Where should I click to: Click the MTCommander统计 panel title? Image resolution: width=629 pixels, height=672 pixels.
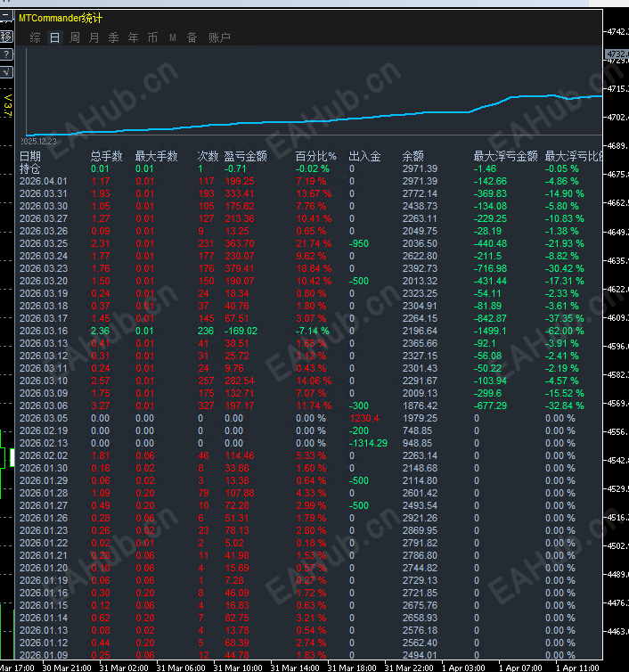[x=61, y=18]
